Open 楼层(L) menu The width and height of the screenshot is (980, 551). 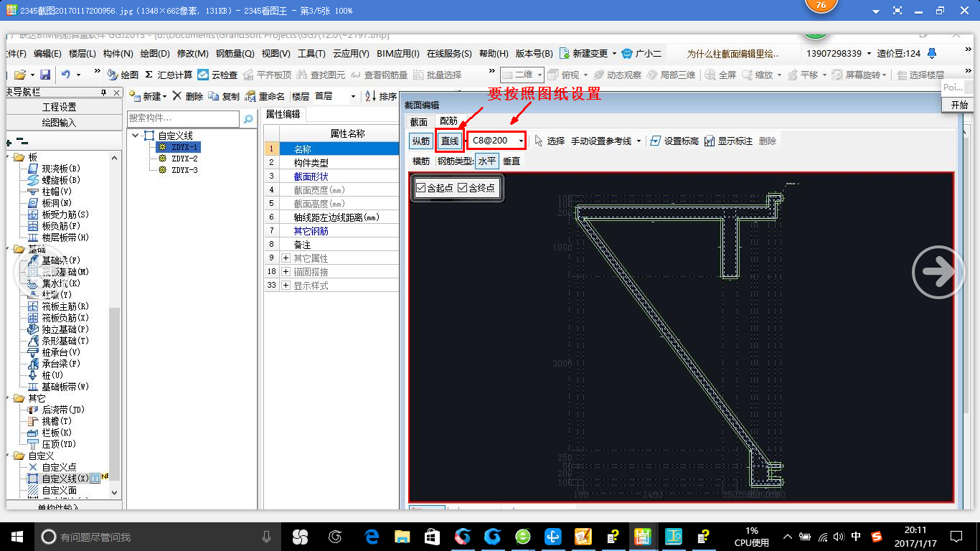click(x=83, y=54)
